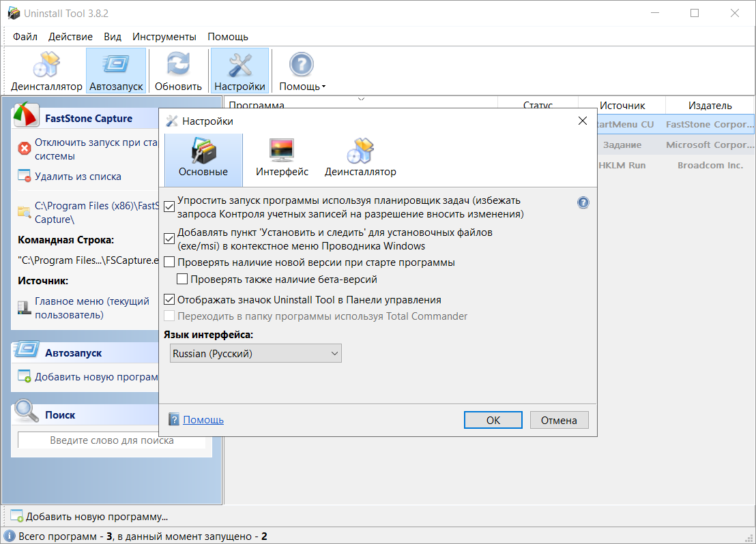Open the Файл menu
756x544 pixels.
(x=25, y=37)
